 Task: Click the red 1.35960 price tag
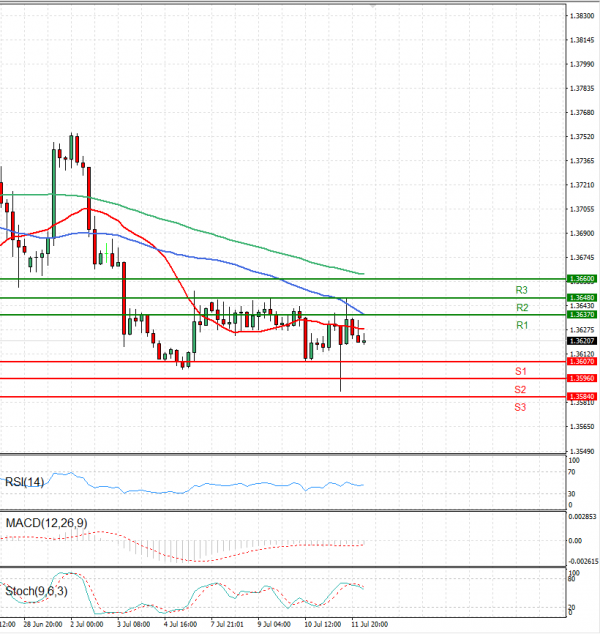pyautogui.click(x=582, y=378)
